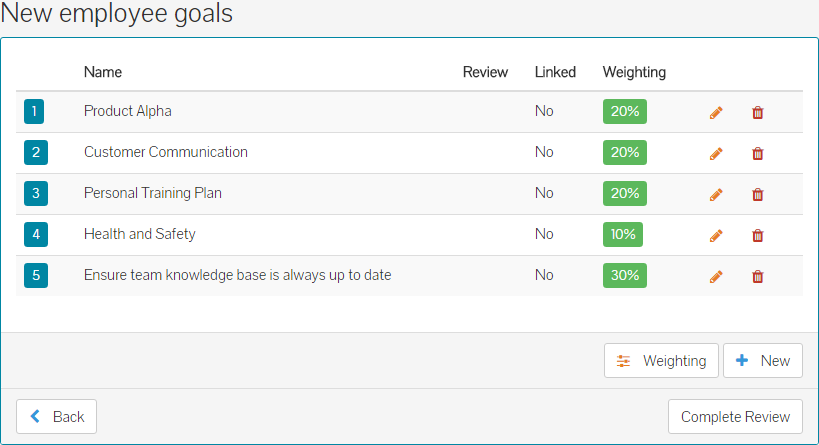The height and width of the screenshot is (445, 819).
Task: Edit the Health and Safety goal
Action: coord(716,235)
